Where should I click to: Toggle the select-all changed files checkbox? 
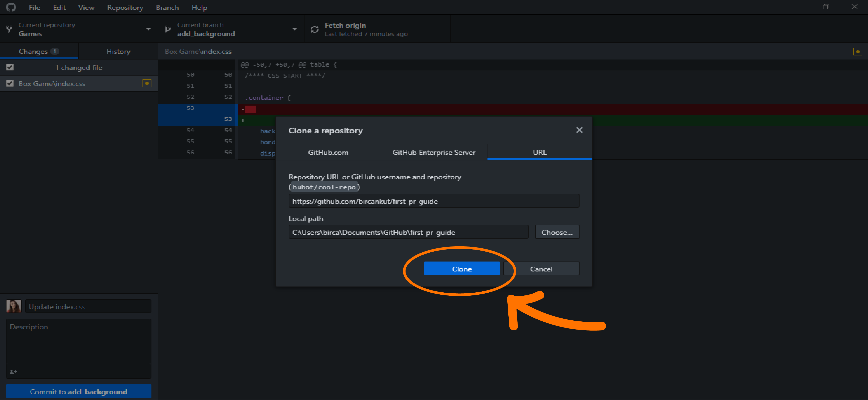pos(10,67)
